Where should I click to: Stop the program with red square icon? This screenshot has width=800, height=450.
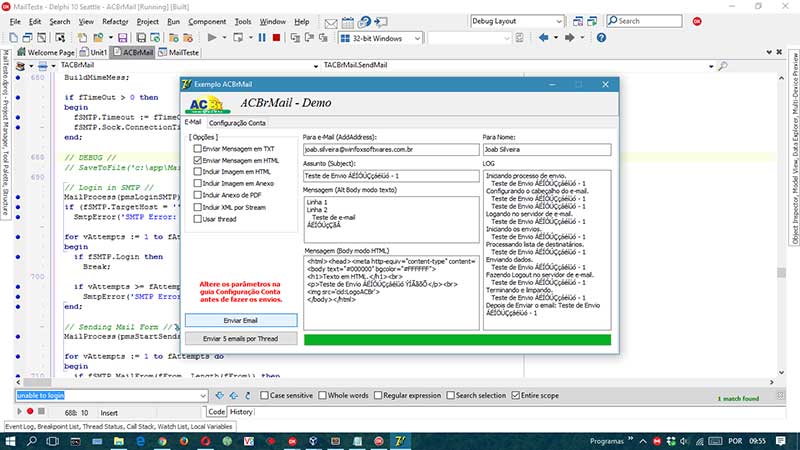pos(276,37)
